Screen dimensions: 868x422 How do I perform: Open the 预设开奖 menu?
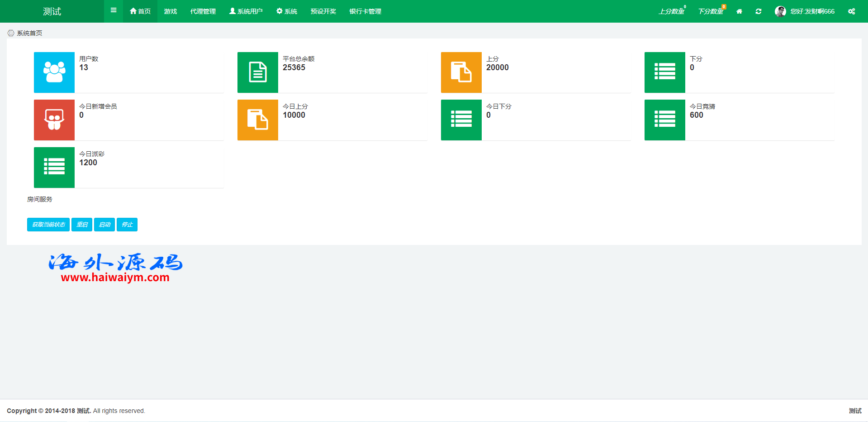pyautogui.click(x=323, y=11)
